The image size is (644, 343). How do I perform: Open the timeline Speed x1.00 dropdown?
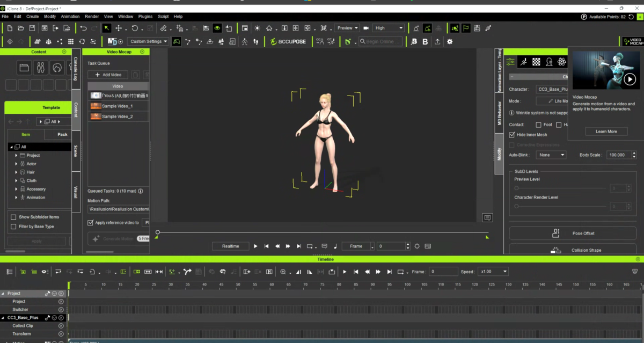coord(493,272)
